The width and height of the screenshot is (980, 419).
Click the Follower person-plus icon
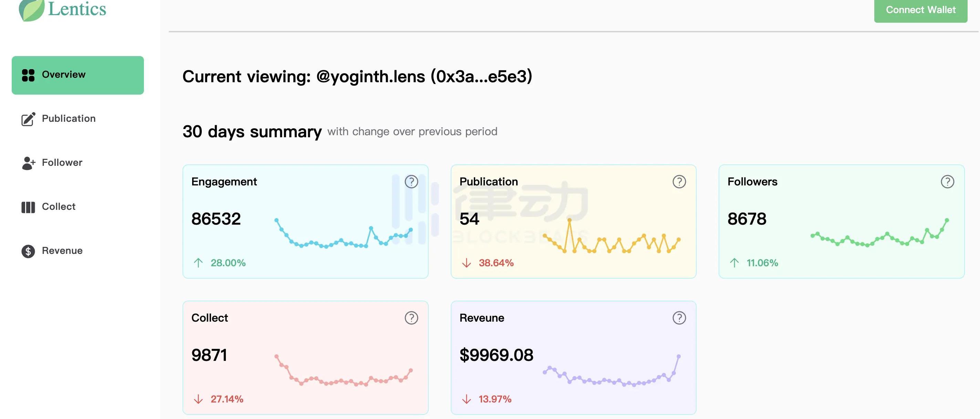pos(29,163)
